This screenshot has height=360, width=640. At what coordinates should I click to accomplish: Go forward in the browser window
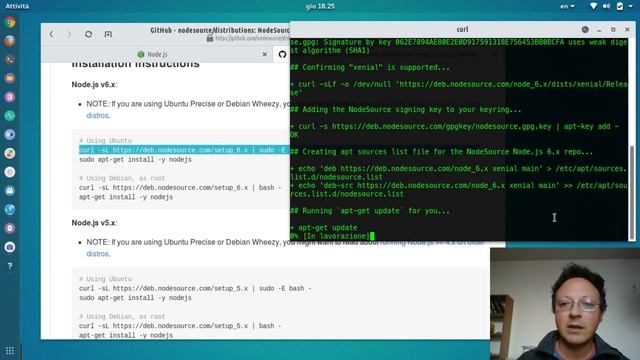click(69, 34)
